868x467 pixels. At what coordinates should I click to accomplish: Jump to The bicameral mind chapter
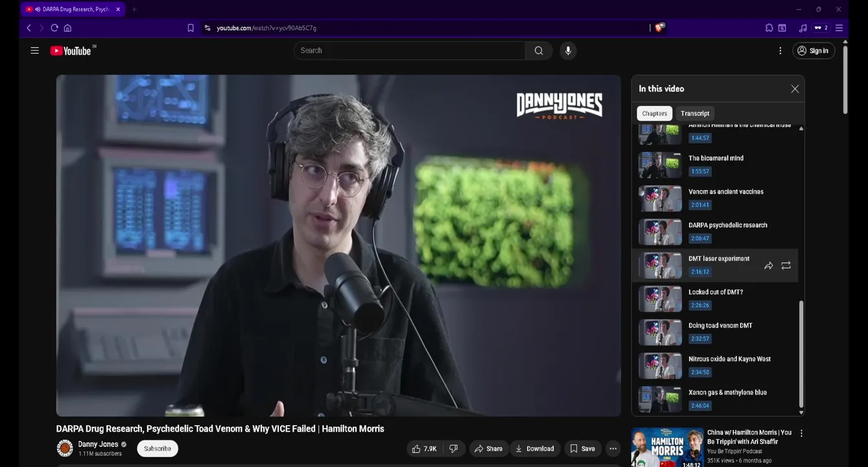pos(715,165)
